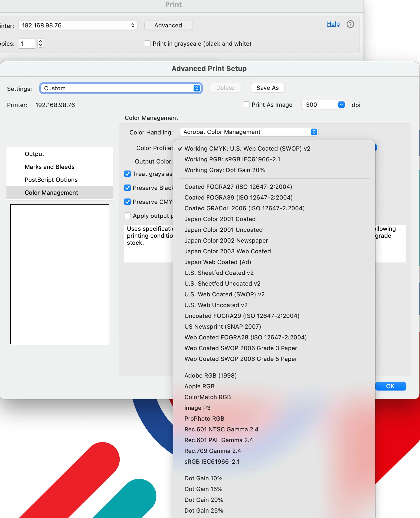The width and height of the screenshot is (420, 518).
Task: Select Uncoated FOGRA29 profile
Action: pos(274,316)
